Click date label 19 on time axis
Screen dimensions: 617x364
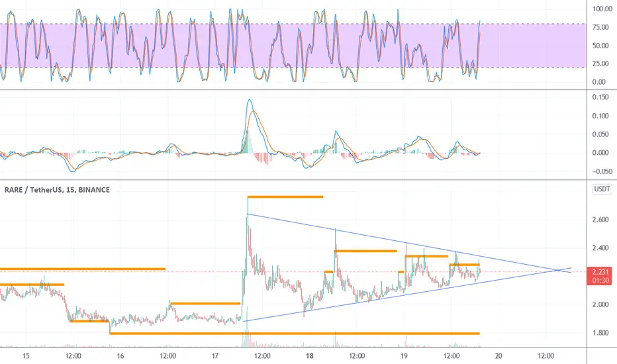point(404,356)
